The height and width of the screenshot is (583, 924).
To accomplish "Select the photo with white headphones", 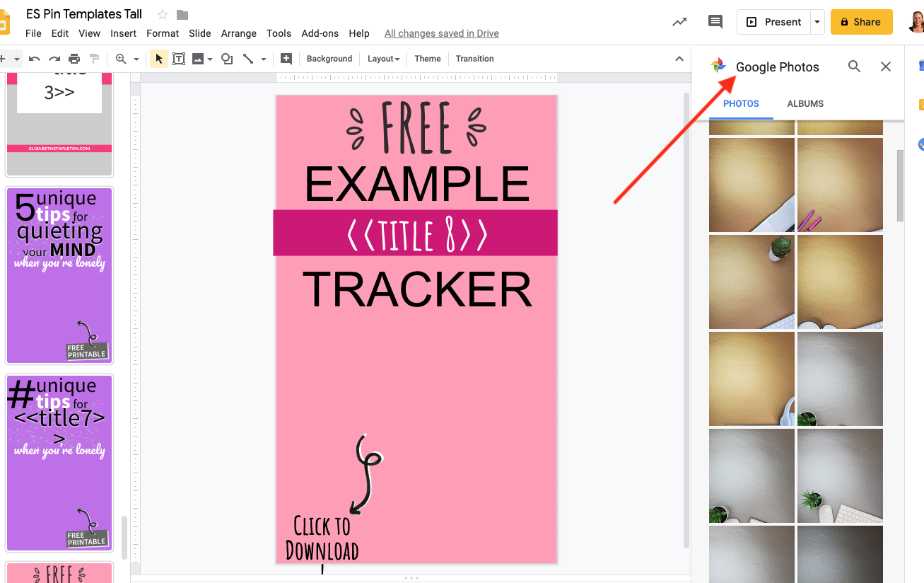I will click(x=752, y=379).
